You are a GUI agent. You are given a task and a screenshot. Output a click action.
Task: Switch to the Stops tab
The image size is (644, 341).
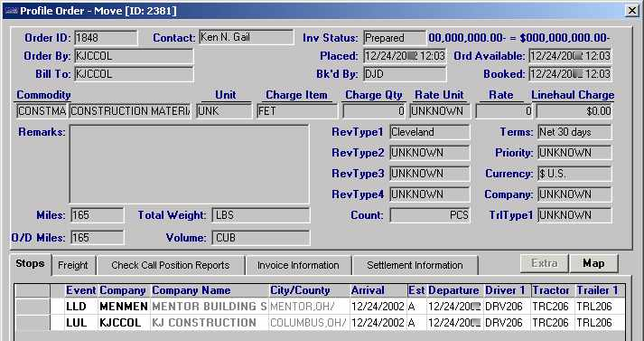[x=30, y=264]
